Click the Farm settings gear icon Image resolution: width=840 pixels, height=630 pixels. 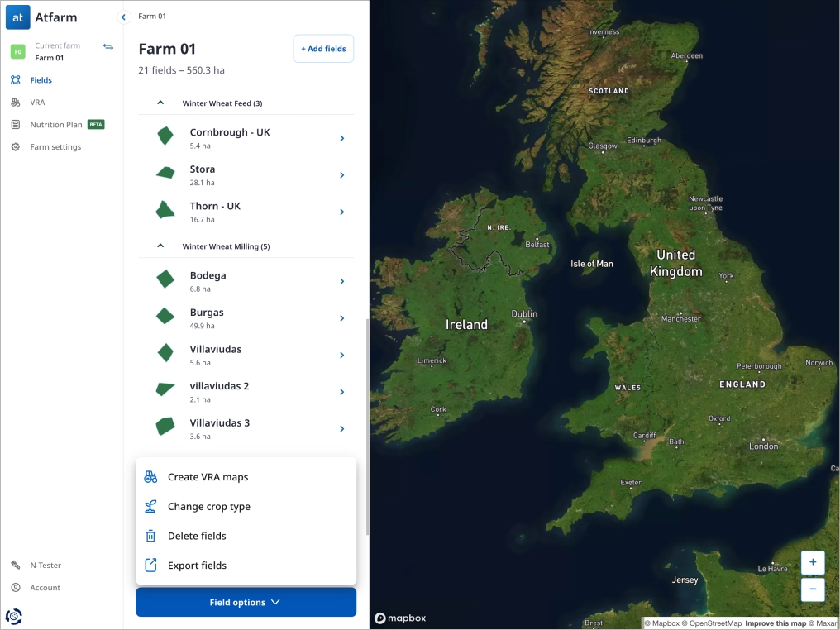[x=17, y=146]
